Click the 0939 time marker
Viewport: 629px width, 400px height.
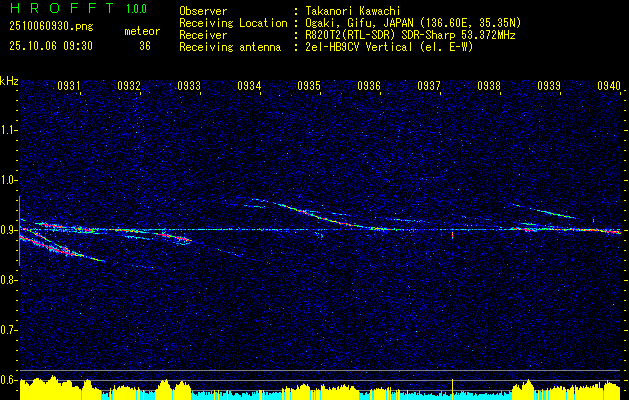pyautogui.click(x=549, y=86)
